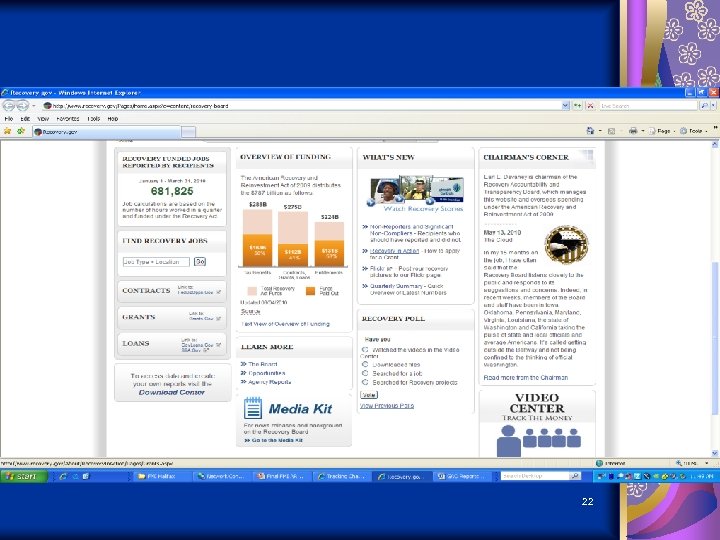The width and height of the screenshot is (720, 540).
Task: Click the page vertical scrollbar
Action: click(x=715, y=298)
